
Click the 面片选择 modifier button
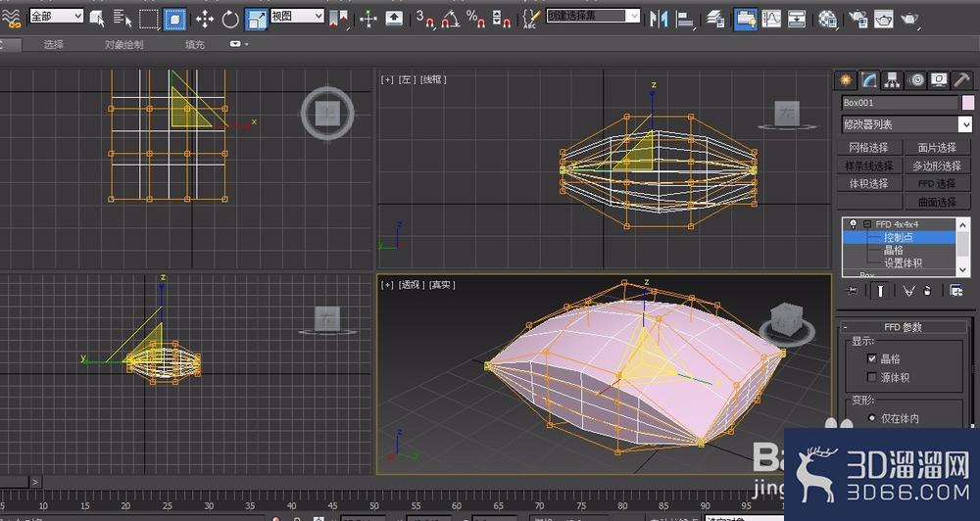tap(937, 148)
